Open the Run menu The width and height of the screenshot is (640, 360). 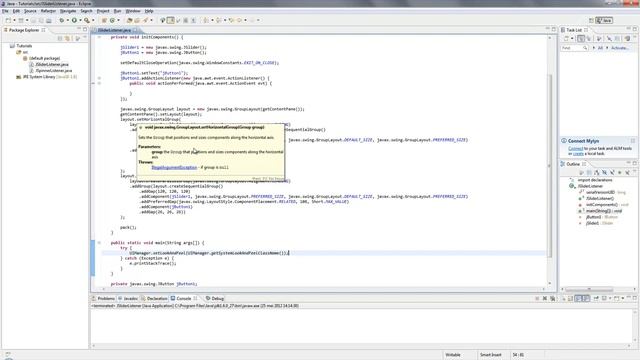click(x=118, y=11)
